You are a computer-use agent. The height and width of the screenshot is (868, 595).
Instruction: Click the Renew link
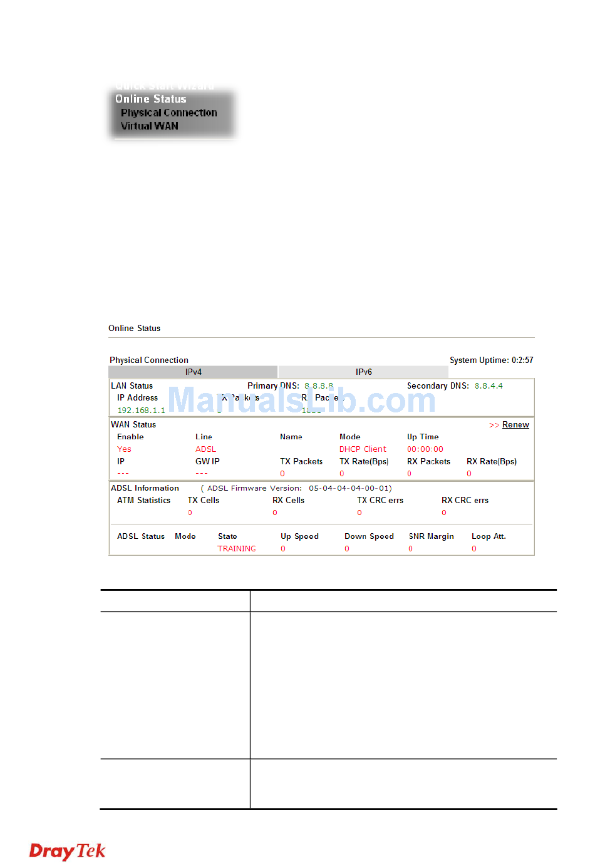515,424
